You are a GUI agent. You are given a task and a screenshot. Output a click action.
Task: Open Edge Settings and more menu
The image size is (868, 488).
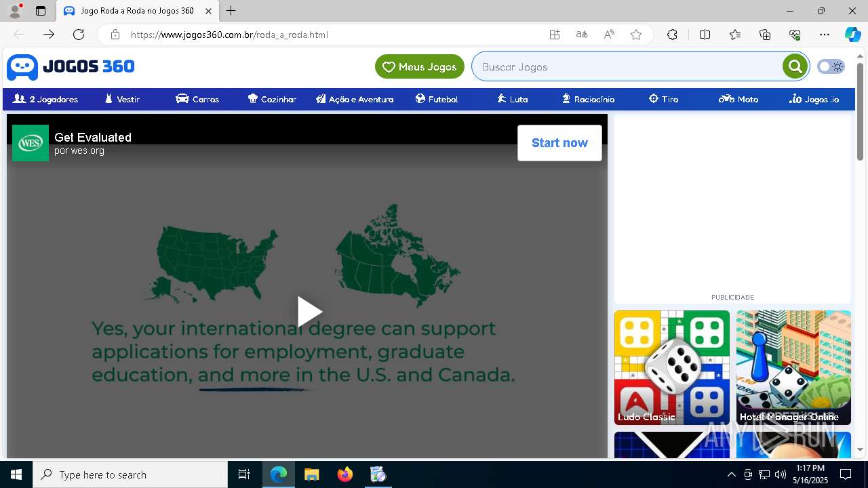click(x=825, y=35)
